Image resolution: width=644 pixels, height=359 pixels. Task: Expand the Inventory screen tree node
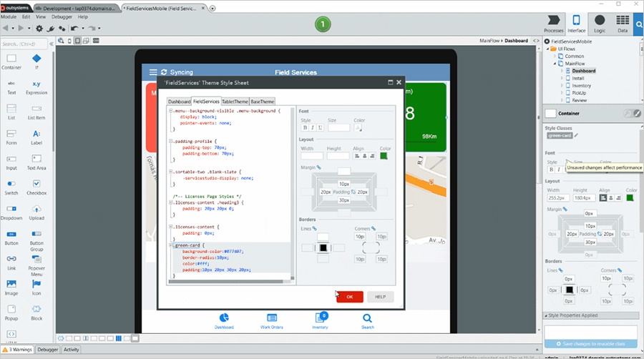(562, 86)
